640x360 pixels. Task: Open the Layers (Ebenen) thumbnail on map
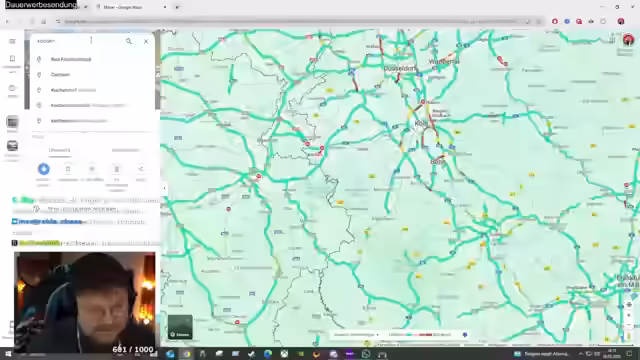click(x=180, y=327)
